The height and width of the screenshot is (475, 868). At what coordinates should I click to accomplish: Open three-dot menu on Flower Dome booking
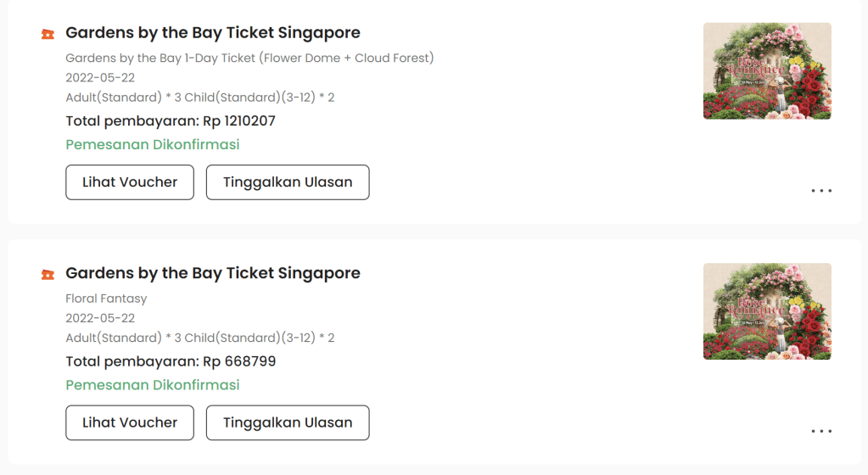tap(821, 191)
